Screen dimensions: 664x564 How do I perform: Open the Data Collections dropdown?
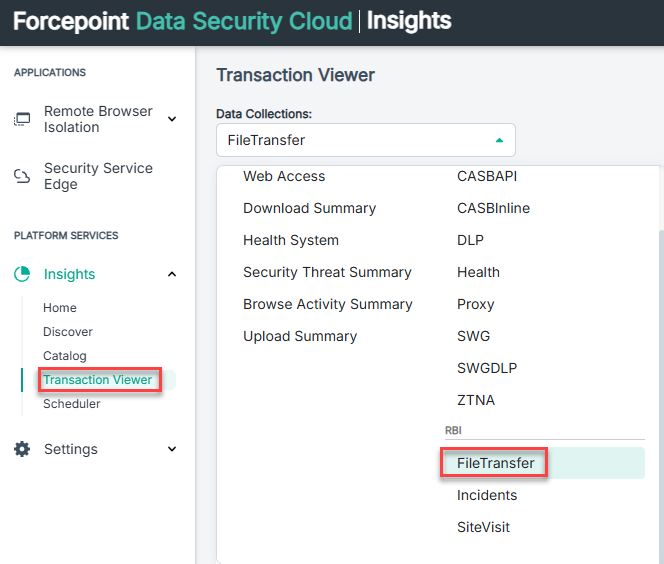pyautogui.click(x=365, y=140)
